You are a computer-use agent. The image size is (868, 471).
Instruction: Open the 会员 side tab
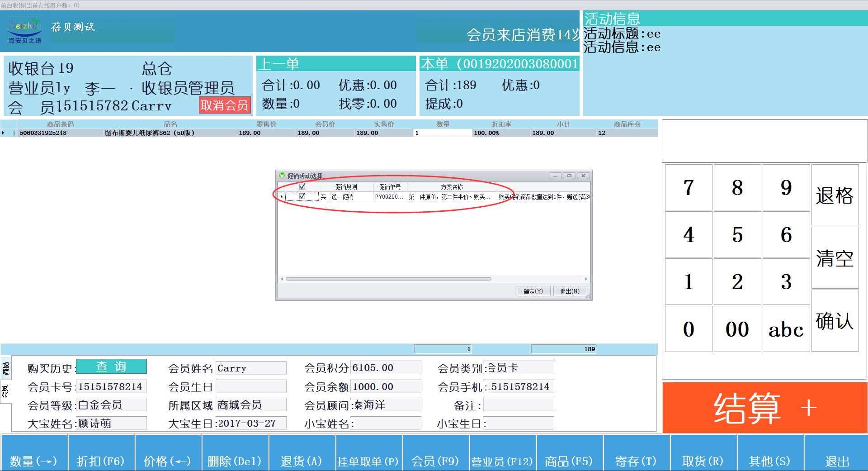click(5, 391)
